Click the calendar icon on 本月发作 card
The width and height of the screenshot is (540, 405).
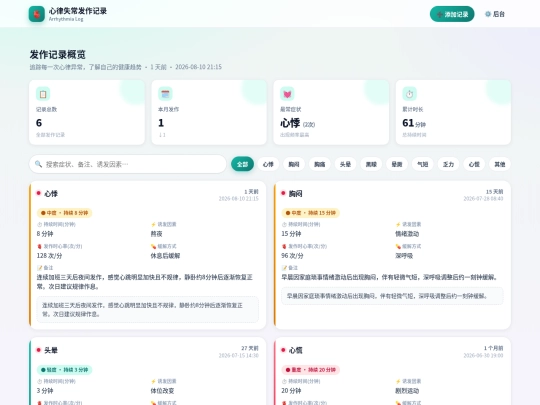(165, 94)
